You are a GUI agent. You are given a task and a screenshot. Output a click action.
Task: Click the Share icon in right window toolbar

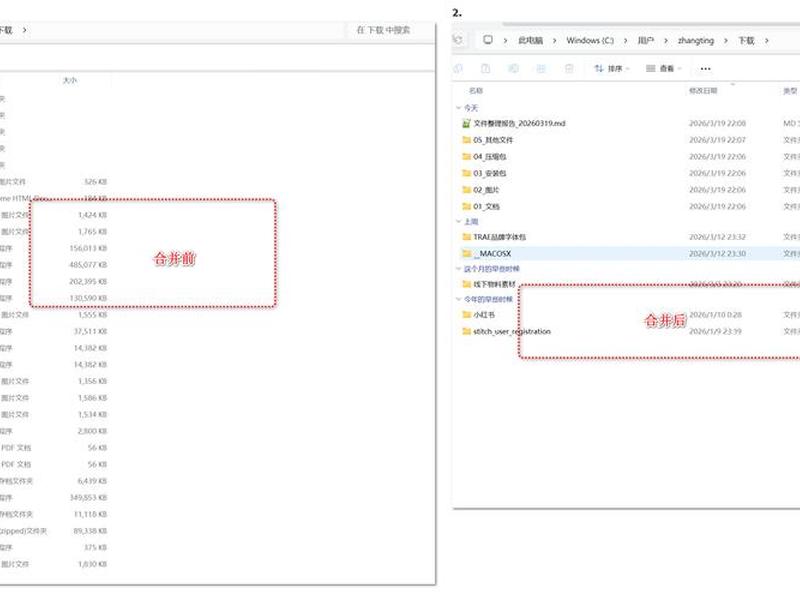(541, 68)
